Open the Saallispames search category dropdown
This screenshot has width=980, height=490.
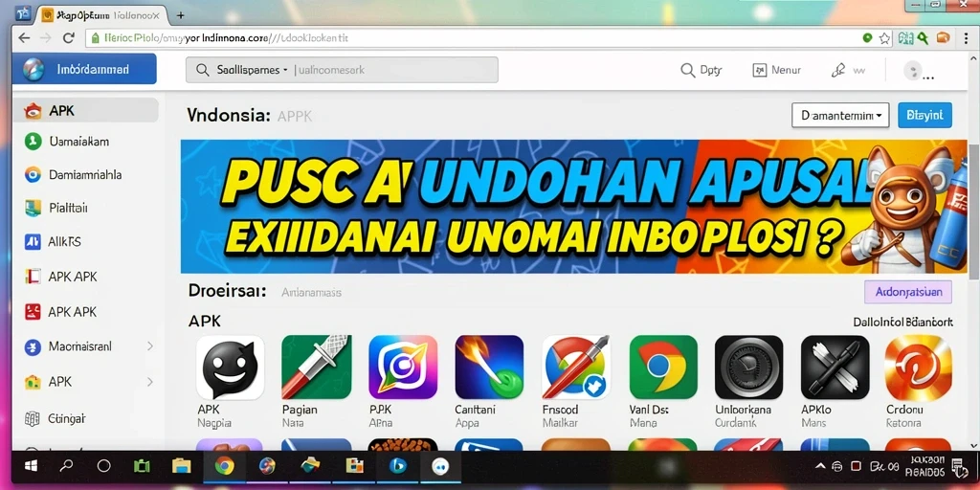pyautogui.click(x=253, y=70)
